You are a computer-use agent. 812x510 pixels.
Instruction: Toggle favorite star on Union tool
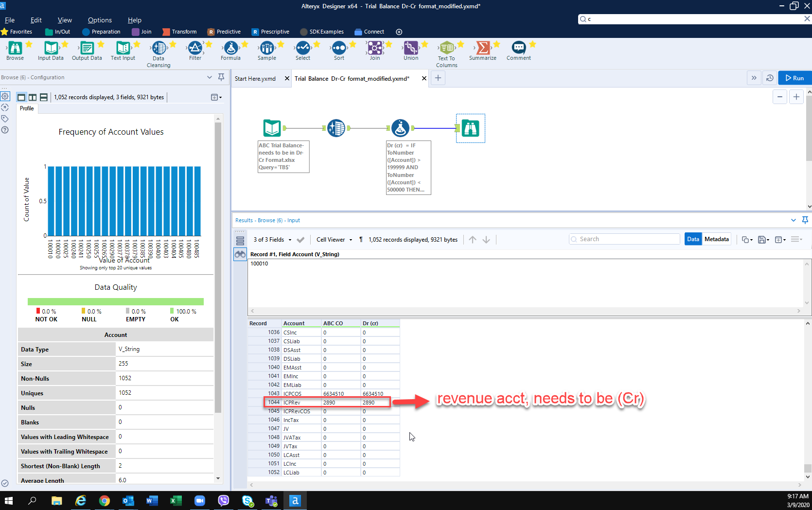[425, 44]
